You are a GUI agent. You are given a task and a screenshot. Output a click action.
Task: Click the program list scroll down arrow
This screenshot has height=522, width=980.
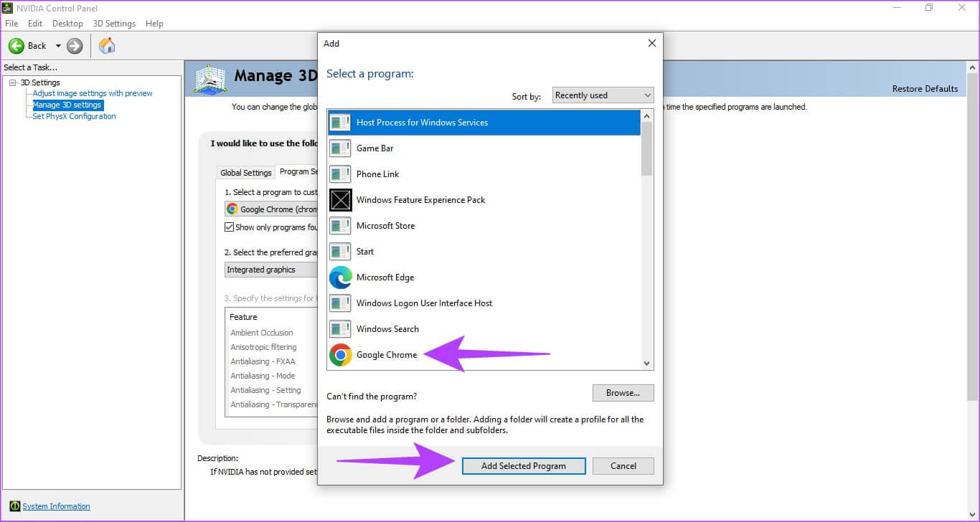[647, 363]
